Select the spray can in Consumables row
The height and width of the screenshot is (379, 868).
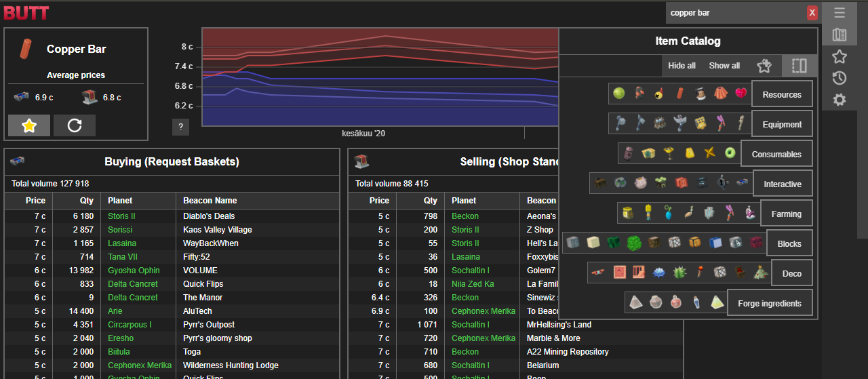tap(629, 153)
